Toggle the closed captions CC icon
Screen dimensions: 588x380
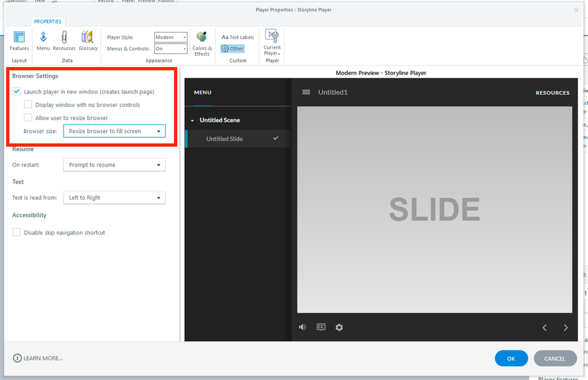click(x=321, y=327)
